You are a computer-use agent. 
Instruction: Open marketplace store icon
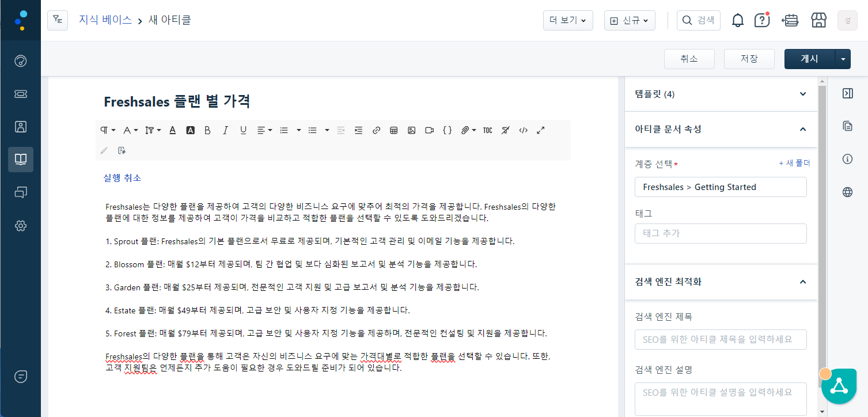click(x=818, y=20)
